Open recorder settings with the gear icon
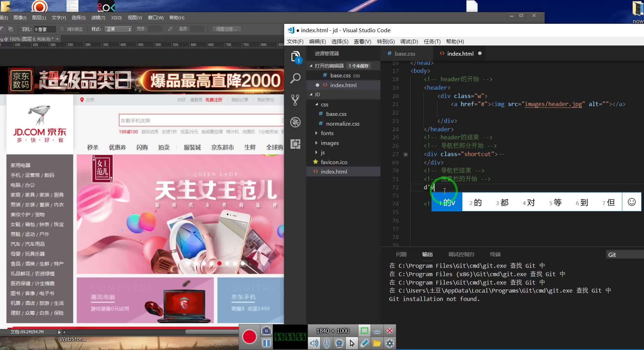 (390, 343)
